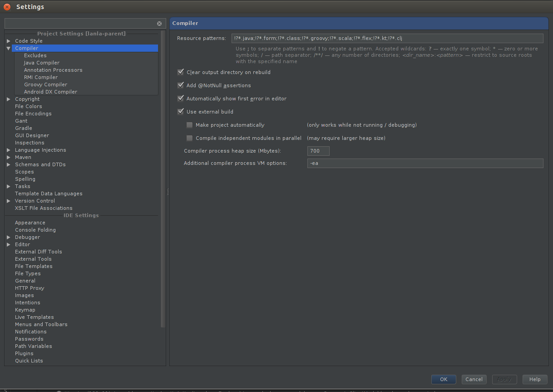Enable Make project automatically
This screenshot has height=392, width=553.
(190, 125)
